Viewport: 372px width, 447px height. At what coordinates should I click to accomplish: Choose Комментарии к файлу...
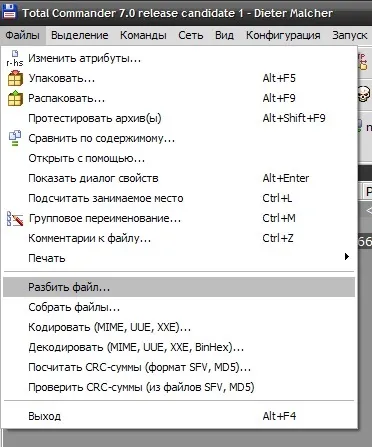[x=179, y=238]
